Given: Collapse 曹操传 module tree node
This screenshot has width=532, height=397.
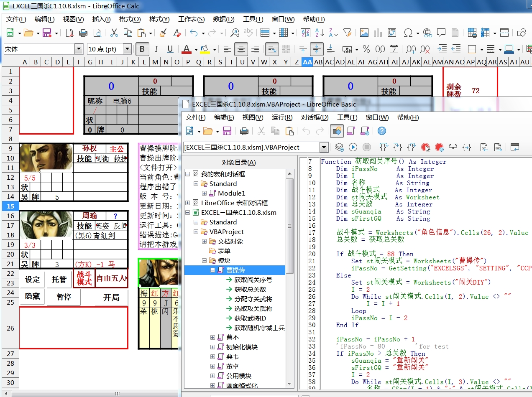Looking at the screenshot, I should click(x=213, y=270).
